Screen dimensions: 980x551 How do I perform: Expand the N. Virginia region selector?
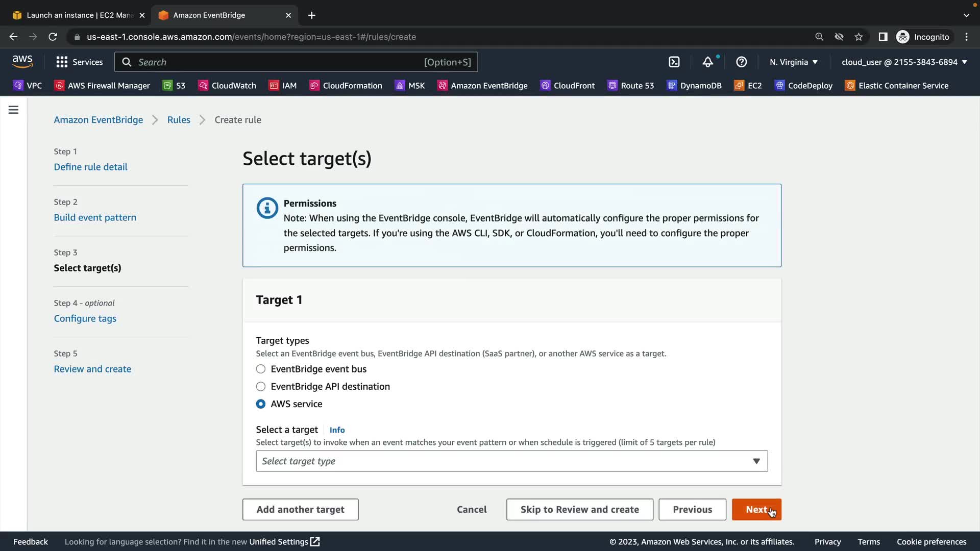coord(794,62)
